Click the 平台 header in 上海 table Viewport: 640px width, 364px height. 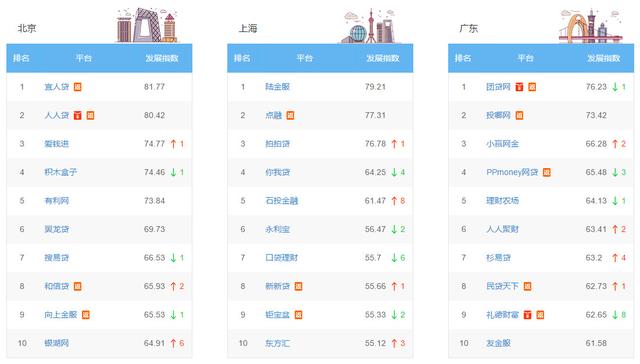pyautogui.click(x=304, y=58)
